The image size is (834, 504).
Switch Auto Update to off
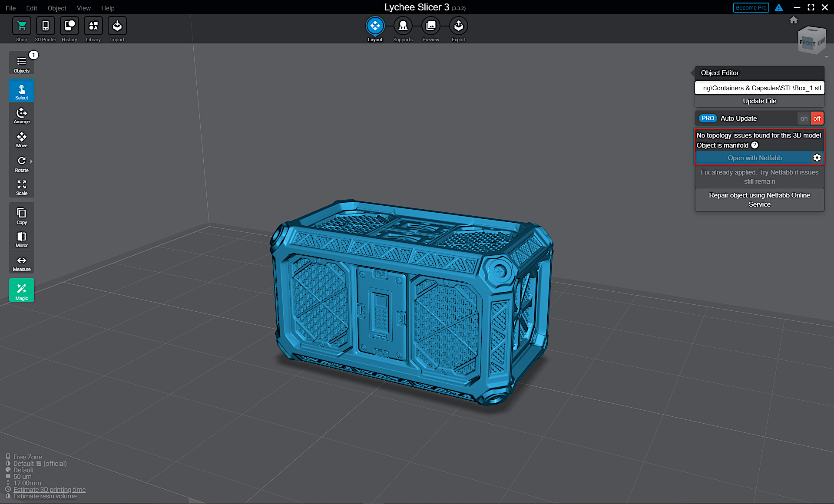[817, 118]
